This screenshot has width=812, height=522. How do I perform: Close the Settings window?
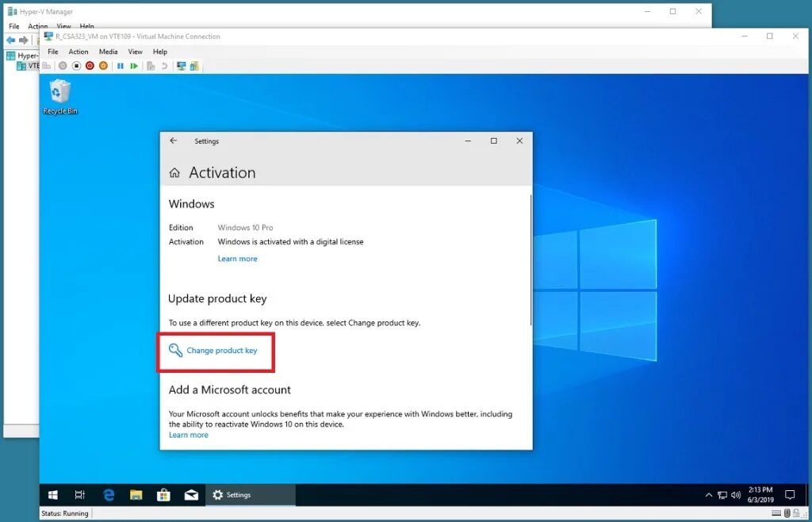point(519,141)
